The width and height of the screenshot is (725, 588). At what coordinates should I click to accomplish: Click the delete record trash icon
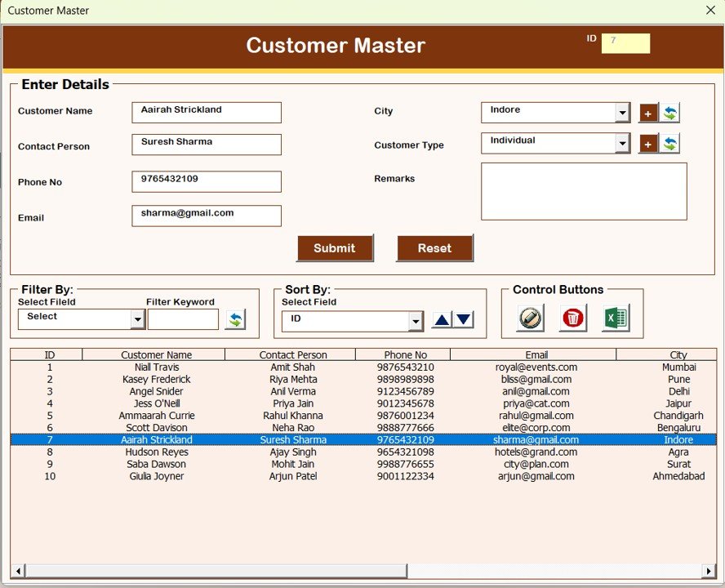[572, 319]
